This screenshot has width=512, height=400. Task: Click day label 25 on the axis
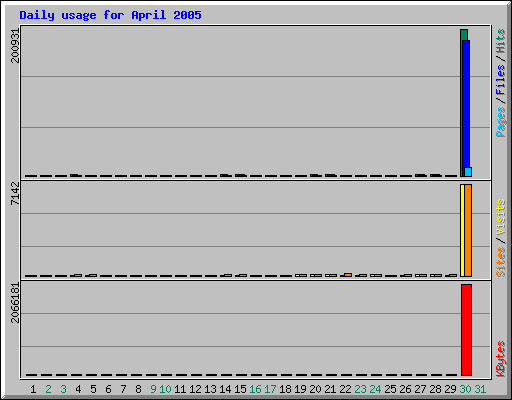point(390,389)
